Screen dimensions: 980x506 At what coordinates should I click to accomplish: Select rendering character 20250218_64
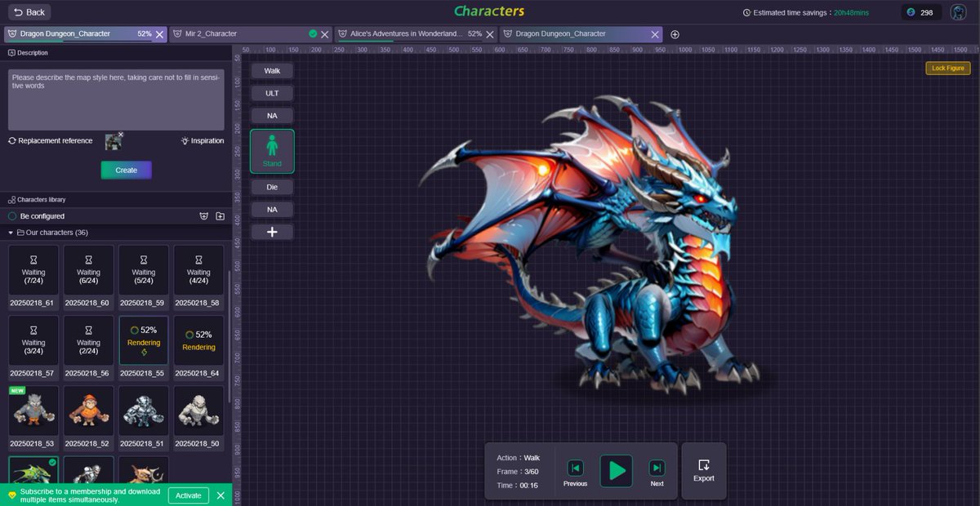(198, 346)
